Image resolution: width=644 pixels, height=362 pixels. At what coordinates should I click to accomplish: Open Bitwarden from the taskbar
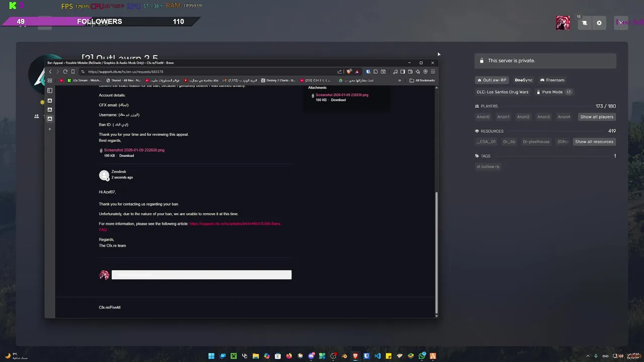coord(366,356)
